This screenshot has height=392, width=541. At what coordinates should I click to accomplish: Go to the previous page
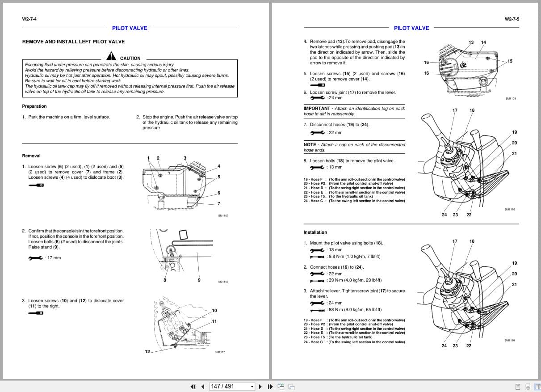click(202, 387)
